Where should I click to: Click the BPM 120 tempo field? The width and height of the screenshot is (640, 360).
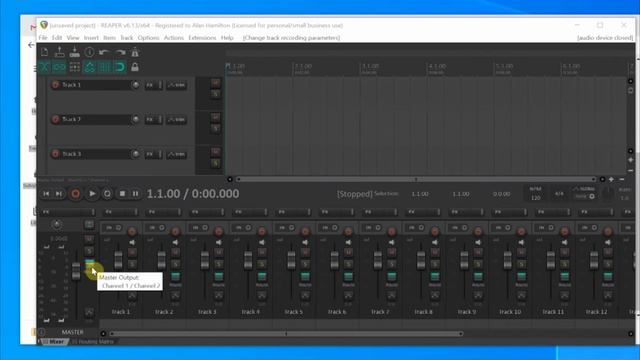pos(535,194)
